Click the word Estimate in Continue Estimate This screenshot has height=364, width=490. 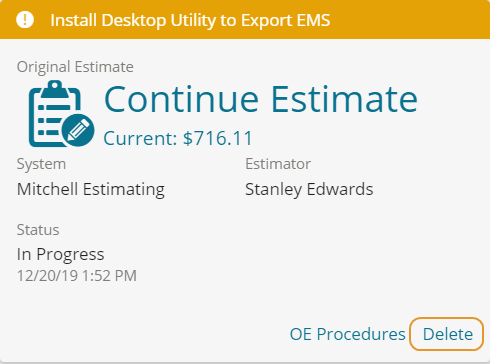(344, 99)
